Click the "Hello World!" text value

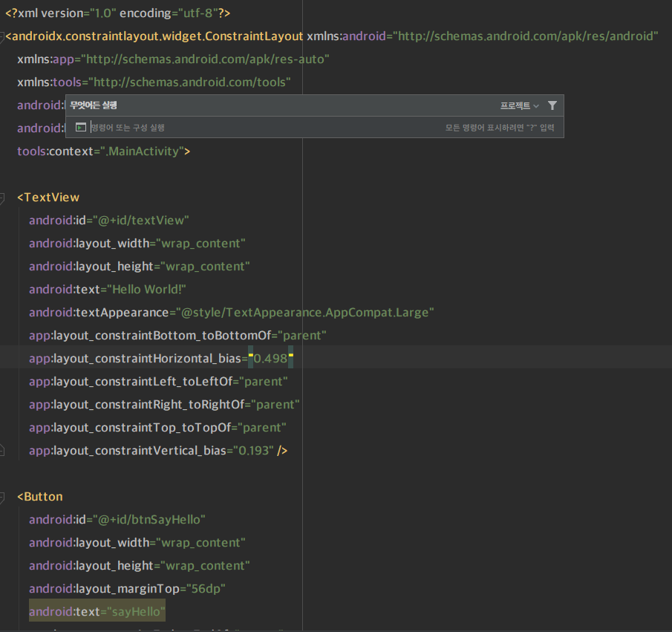point(146,290)
